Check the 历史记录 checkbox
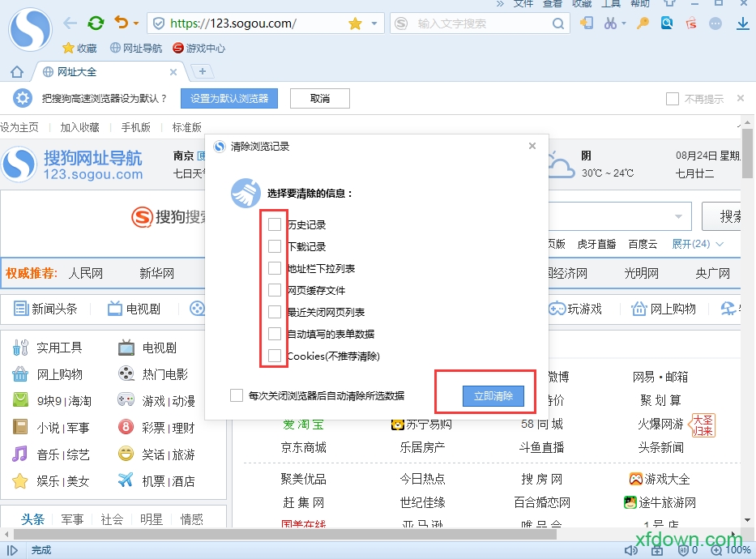The image size is (756, 559). pos(274,225)
